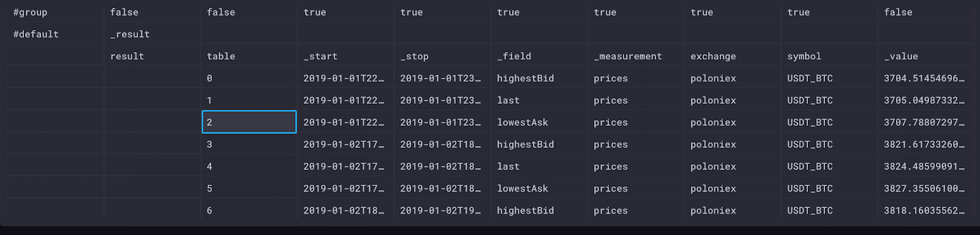
Task: Click the value 3704.51454696 cell
Action: tap(926, 78)
